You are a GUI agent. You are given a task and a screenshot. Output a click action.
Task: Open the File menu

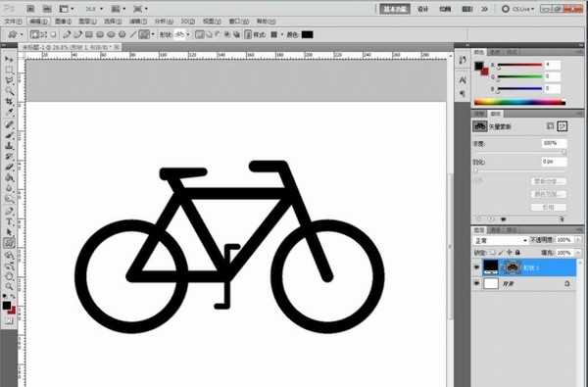13,22
